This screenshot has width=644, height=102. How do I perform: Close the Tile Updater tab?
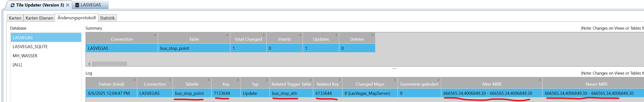coord(68,5)
